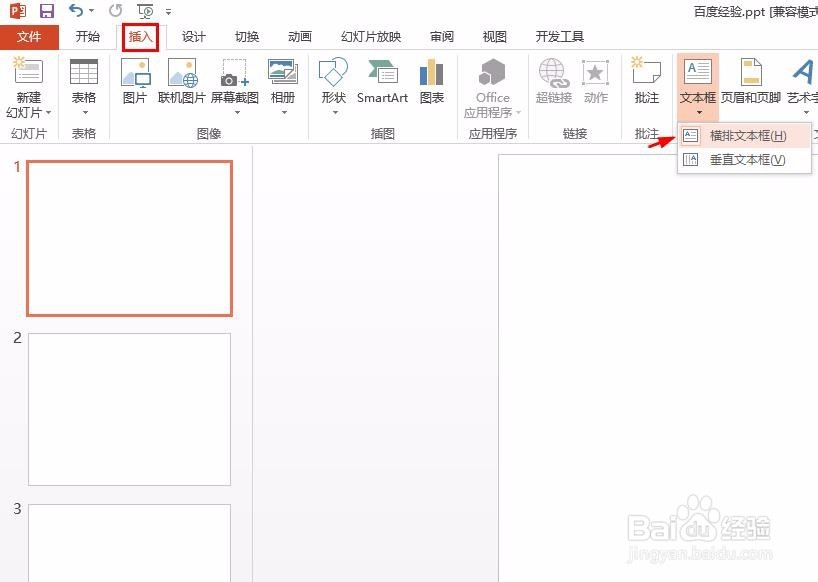This screenshot has width=818, height=582.
Task: Start slideshow from beginning icon in title bar
Action: 146,11
